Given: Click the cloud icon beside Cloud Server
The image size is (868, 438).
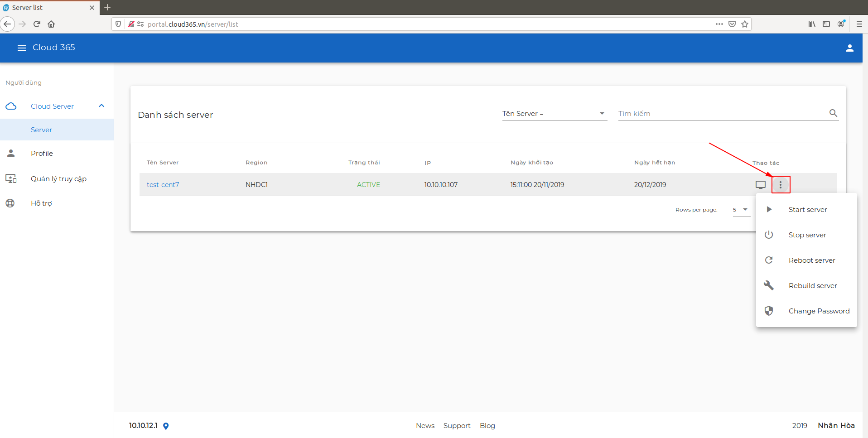Looking at the screenshot, I should click(x=11, y=106).
